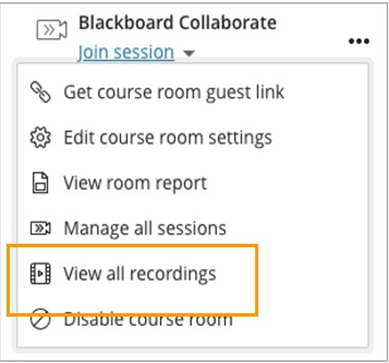Click the gear settings icon

click(x=40, y=138)
